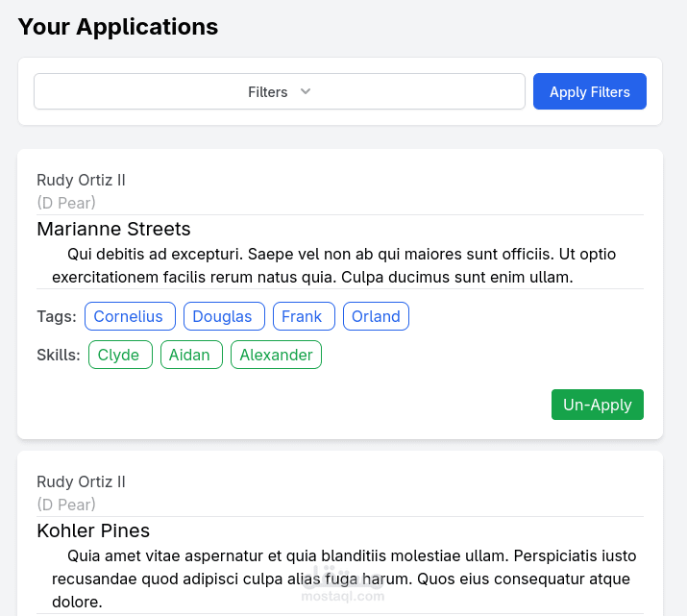The image size is (687, 616).
Task: Select (D Pear) in the Kohler Pines card
Action: pyautogui.click(x=66, y=505)
